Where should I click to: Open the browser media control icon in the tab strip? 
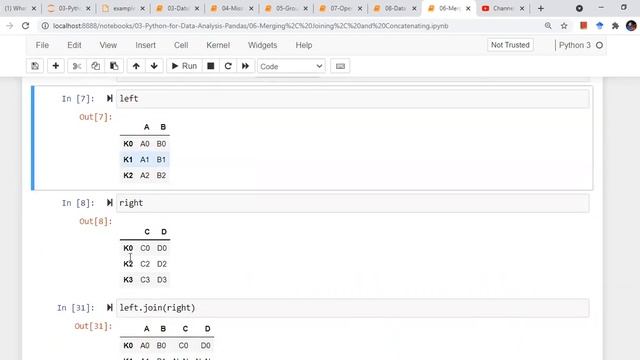pos(579,8)
